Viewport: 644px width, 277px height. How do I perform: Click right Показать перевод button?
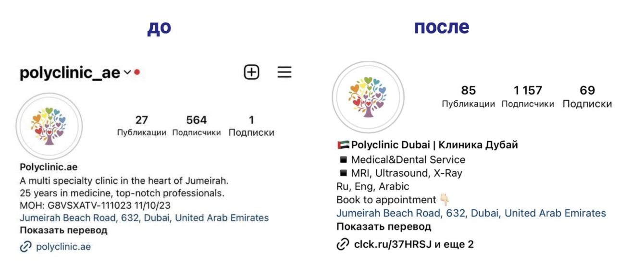click(x=384, y=227)
